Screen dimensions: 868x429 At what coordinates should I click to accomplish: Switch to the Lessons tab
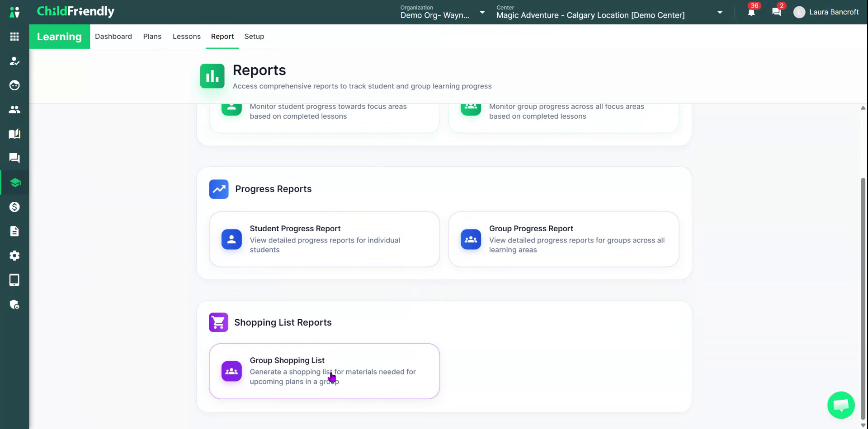187,37
